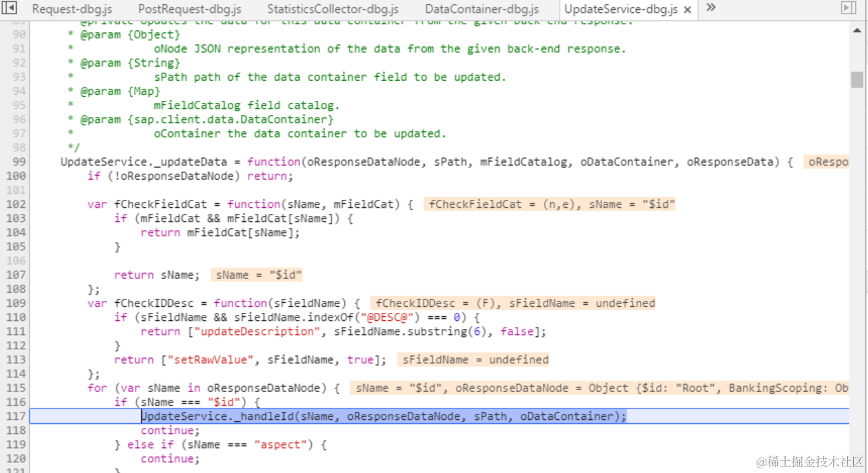Click "return mFieldCat[sName];" statement
868x473 pixels.
(220, 232)
